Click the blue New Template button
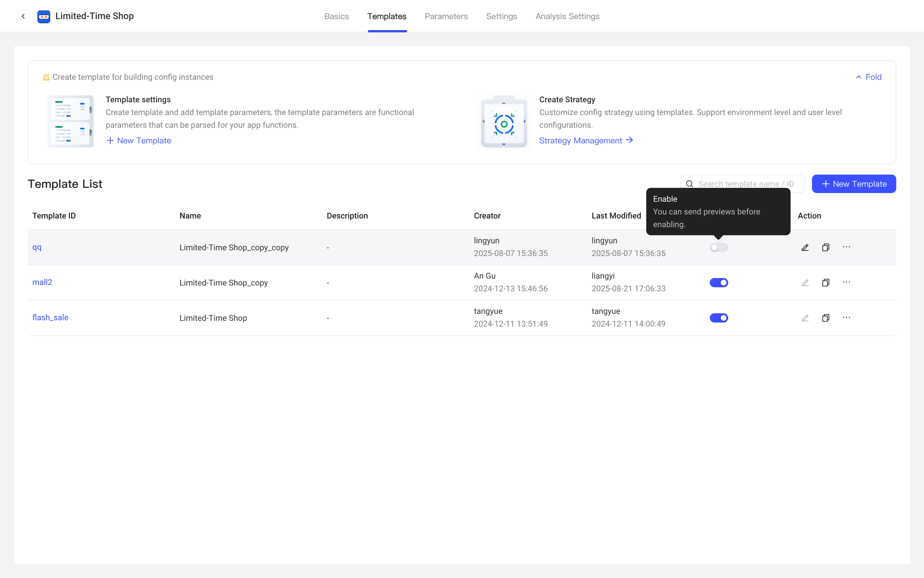Image resolution: width=924 pixels, height=578 pixels. (x=854, y=184)
